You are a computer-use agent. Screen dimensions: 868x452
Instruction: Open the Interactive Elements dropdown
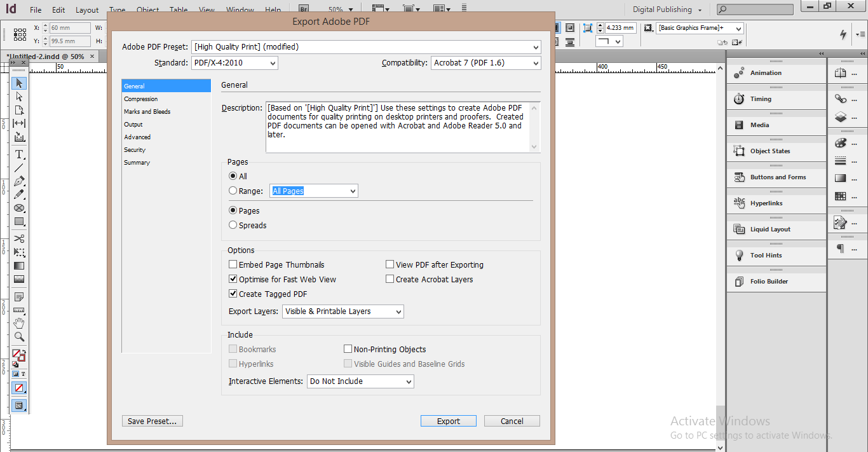tap(360, 381)
